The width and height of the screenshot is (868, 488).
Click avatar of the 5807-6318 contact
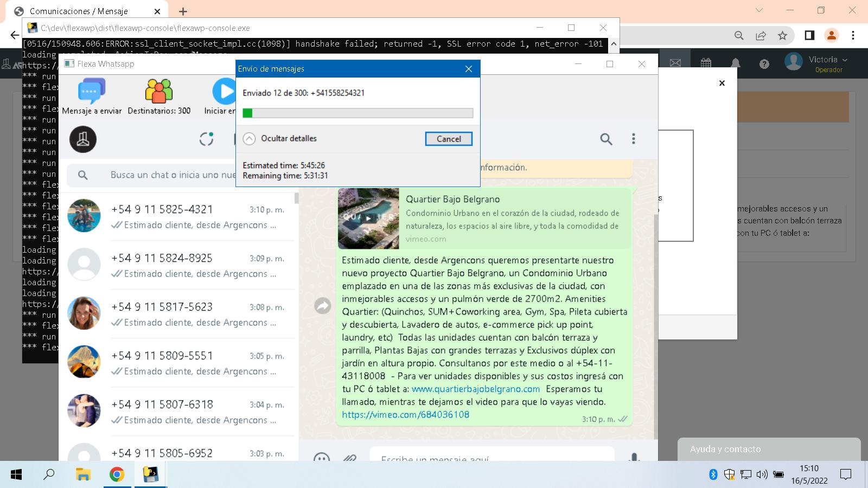84,411
